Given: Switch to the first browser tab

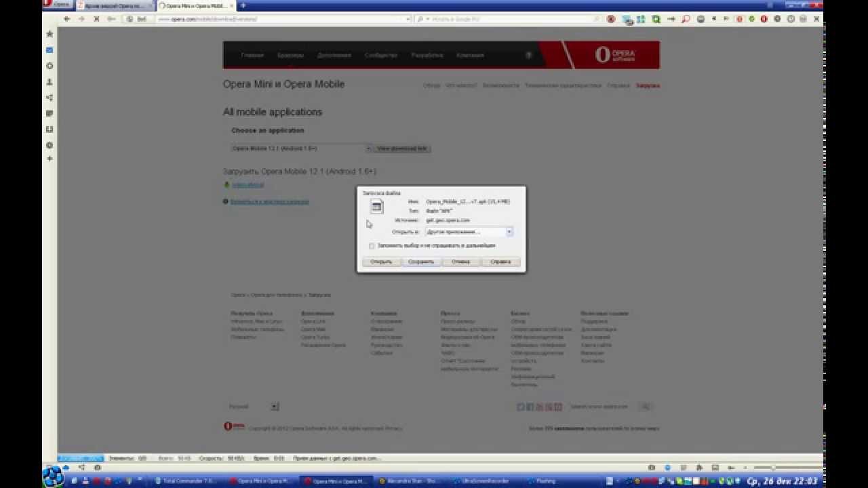Looking at the screenshot, I should tap(114, 5).
